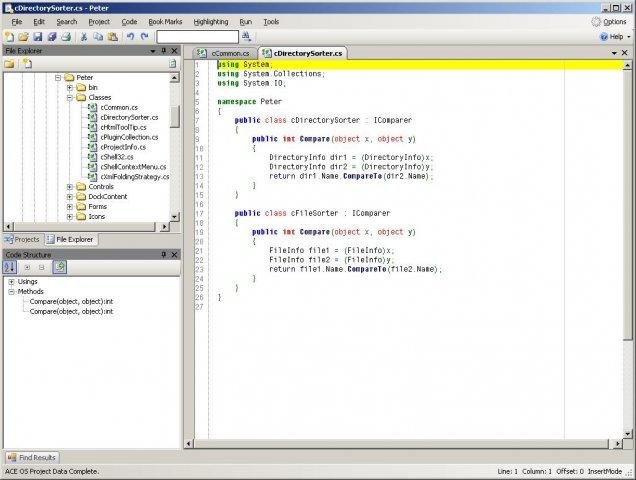Collapse the Classes folder in File Explorer
The image size is (636, 480).
pos(70,98)
